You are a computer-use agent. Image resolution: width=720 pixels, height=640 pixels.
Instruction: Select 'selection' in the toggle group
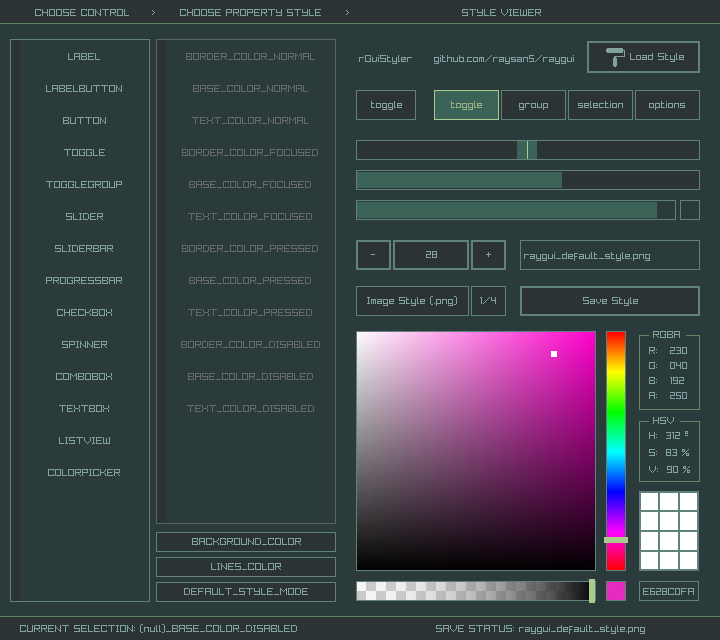click(x=600, y=105)
